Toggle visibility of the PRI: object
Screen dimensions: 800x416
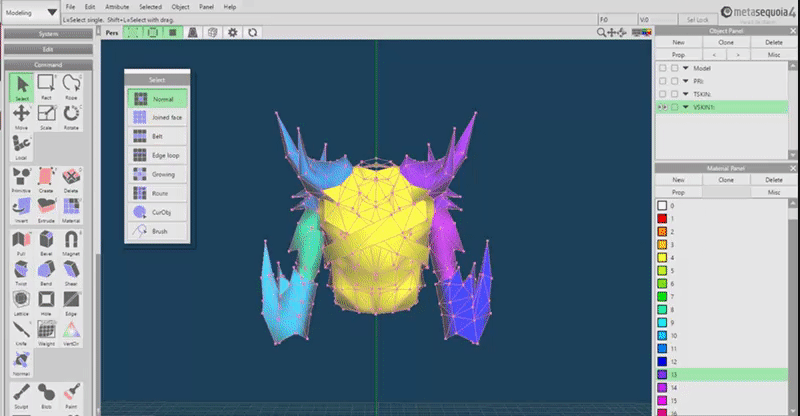pyautogui.click(x=662, y=81)
